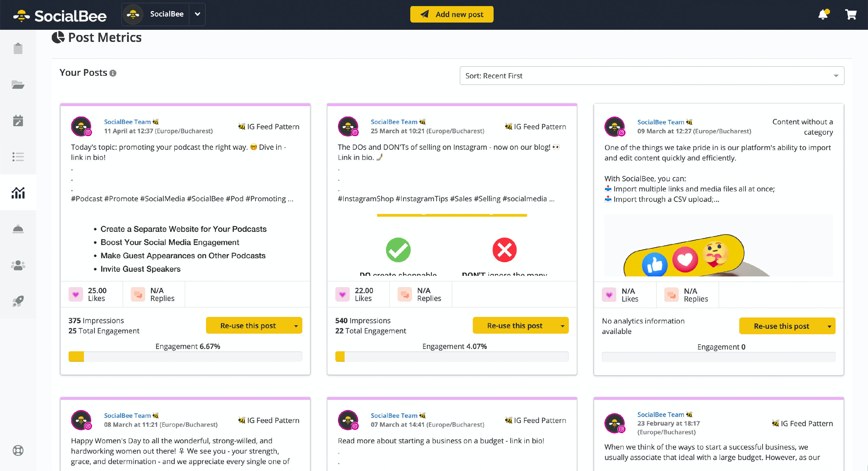Click the heart Likes icon on 11 April post

[76, 294]
